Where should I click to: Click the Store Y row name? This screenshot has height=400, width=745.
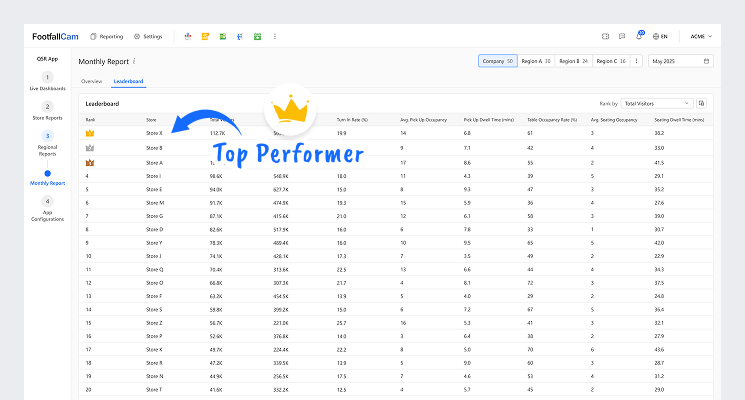tap(154, 243)
